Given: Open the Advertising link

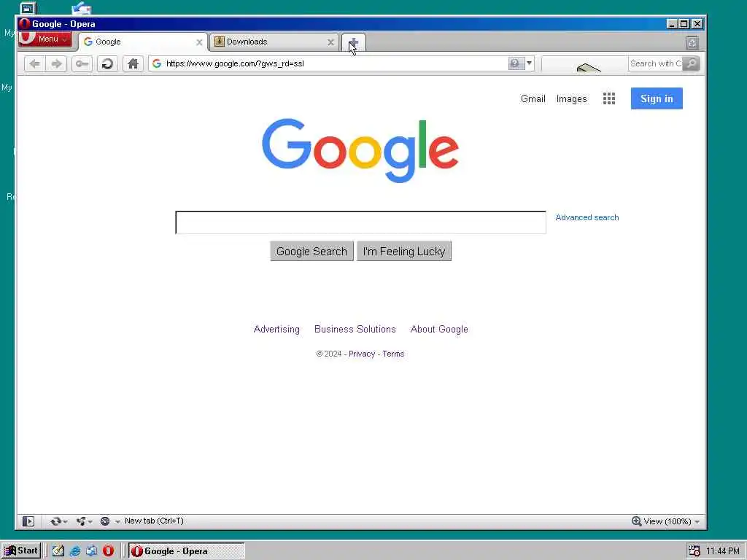Looking at the screenshot, I should [276, 329].
